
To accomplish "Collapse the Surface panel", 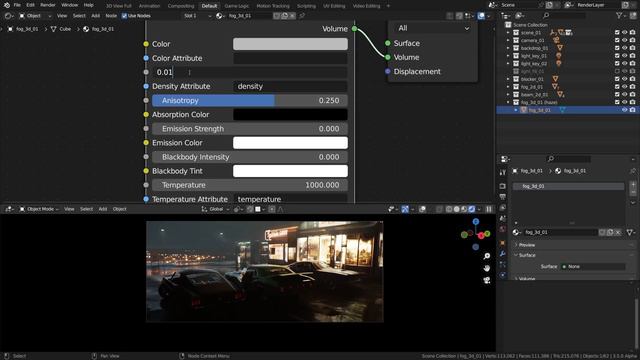I will [527, 256].
